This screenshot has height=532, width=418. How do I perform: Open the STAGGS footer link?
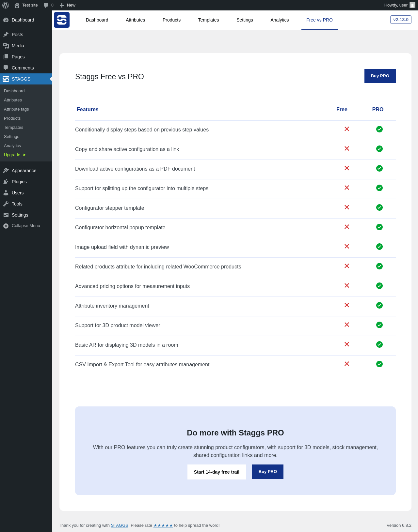[120, 525]
